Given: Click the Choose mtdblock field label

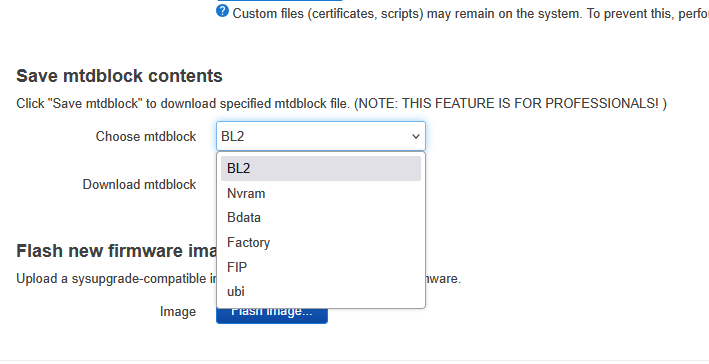Looking at the screenshot, I should [146, 136].
